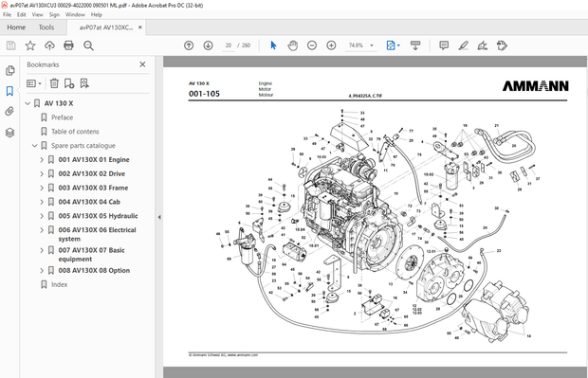This screenshot has width=588, height=378.
Task: Click the scrolling mode keyboard icon
Action: click(415, 45)
